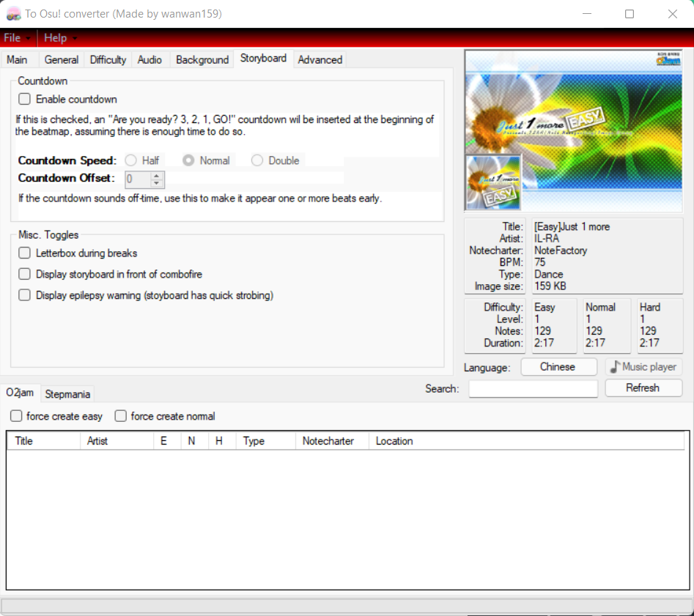Viewport: 694px width, 616px height.
Task: Click the "Hard" difficulty column label
Action: point(650,307)
